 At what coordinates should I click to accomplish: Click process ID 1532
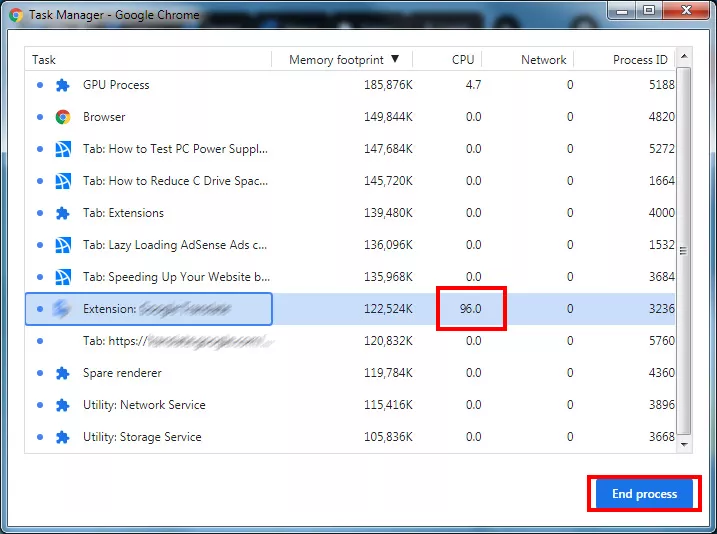(662, 245)
